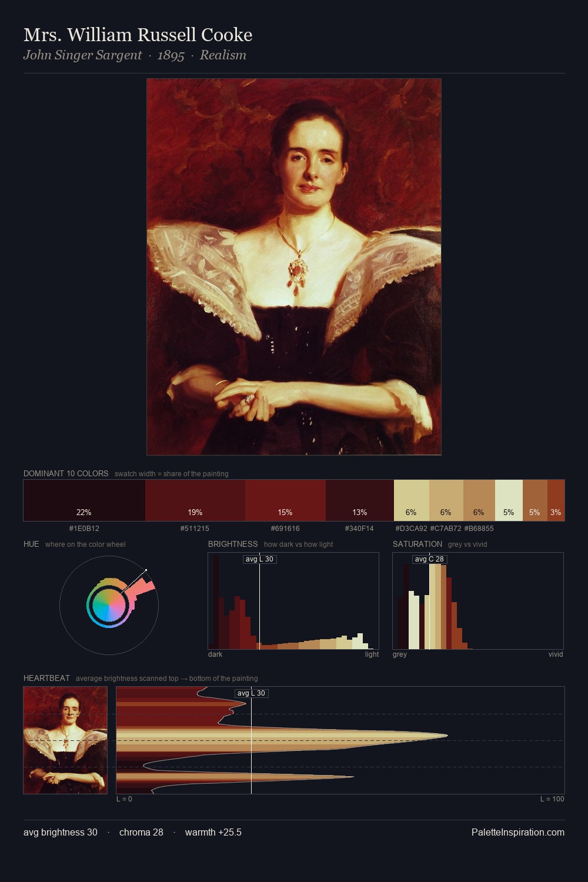
Task: Pick the 15% red swatch
Action: pyautogui.click(x=285, y=500)
